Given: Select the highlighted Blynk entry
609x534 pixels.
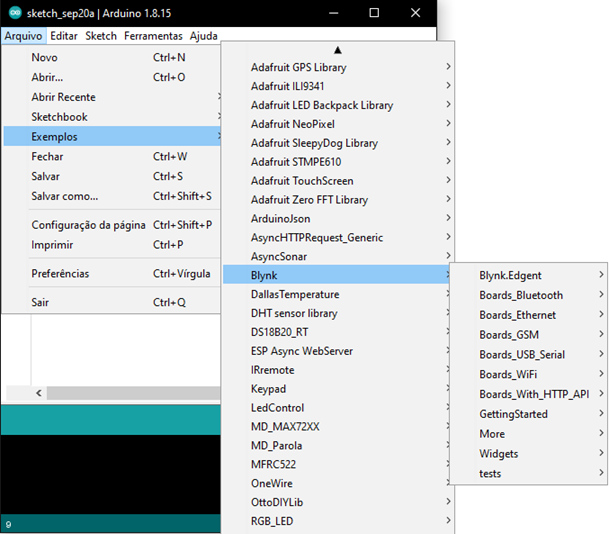Looking at the screenshot, I should (336, 275).
